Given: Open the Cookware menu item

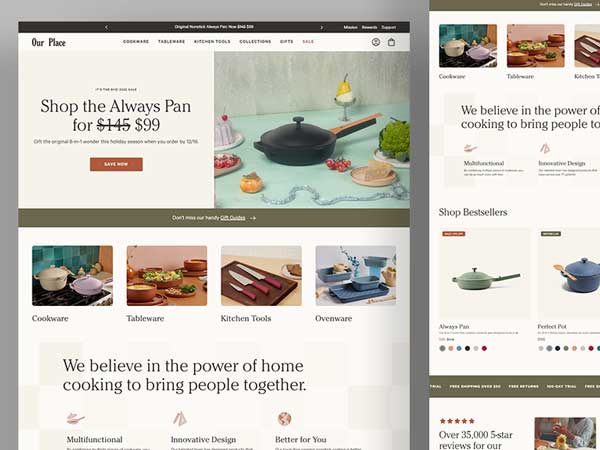Looking at the screenshot, I should click(136, 42).
